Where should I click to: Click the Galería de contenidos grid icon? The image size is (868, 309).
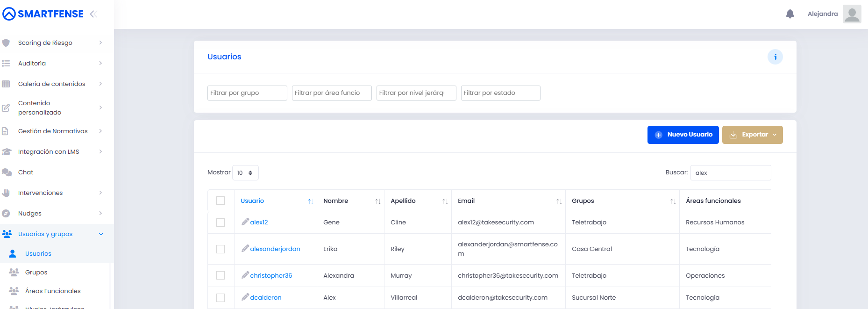tap(6, 84)
